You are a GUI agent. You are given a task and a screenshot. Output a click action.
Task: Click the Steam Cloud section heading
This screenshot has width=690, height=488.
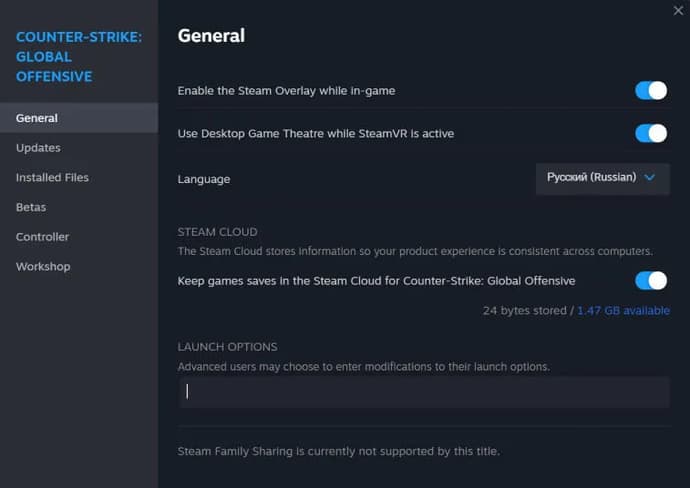click(217, 232)
